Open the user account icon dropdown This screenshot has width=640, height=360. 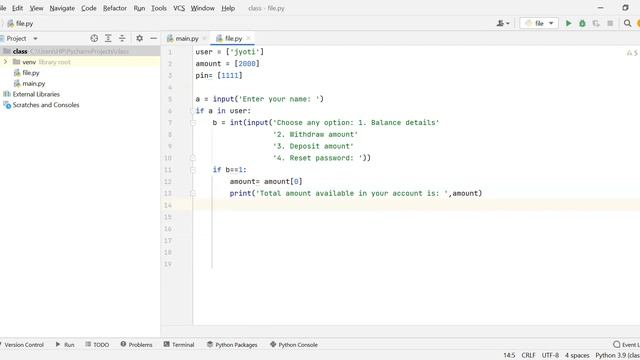click(x=503, y=23)
